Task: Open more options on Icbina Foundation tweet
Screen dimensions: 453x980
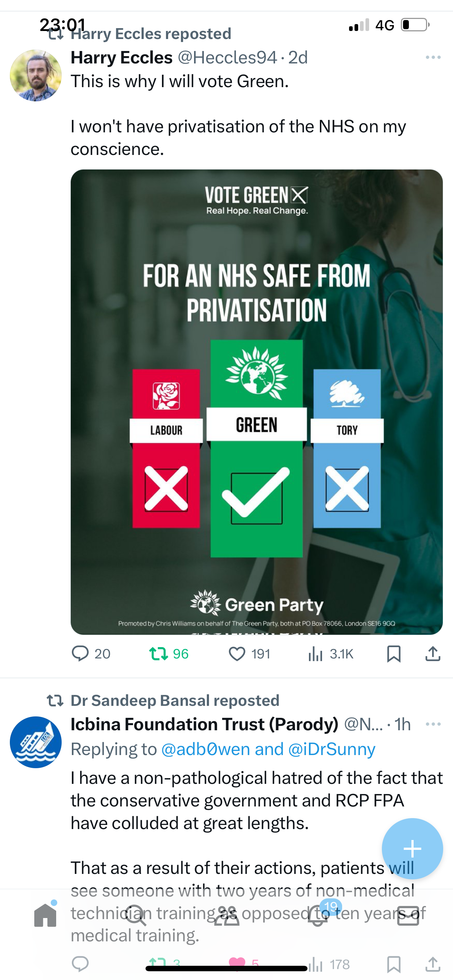Action: pos(433,724)
